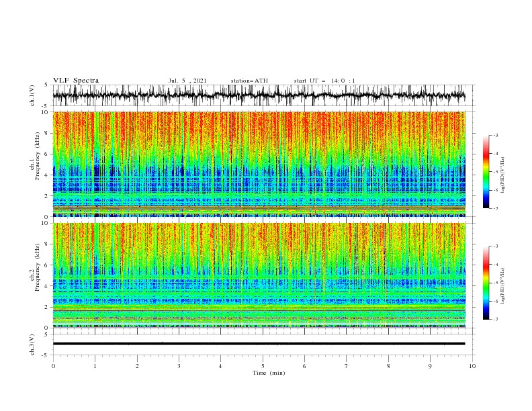This screenshot has width=532, height=411.
Task: Click the upper 'log(PSD)(V²/Hz)' colorbar label
Action: tap(502, 175)
